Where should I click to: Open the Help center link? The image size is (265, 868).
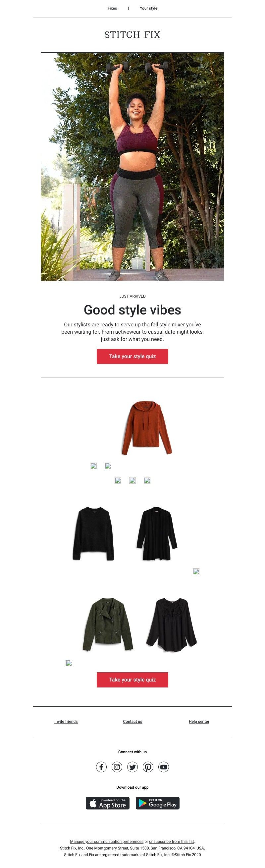199,722
